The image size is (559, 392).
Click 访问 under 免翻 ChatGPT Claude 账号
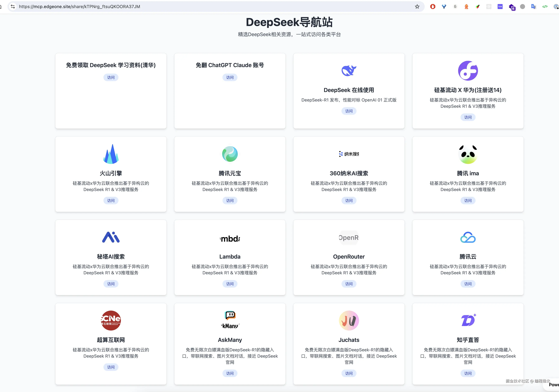(x=230, y=77)
